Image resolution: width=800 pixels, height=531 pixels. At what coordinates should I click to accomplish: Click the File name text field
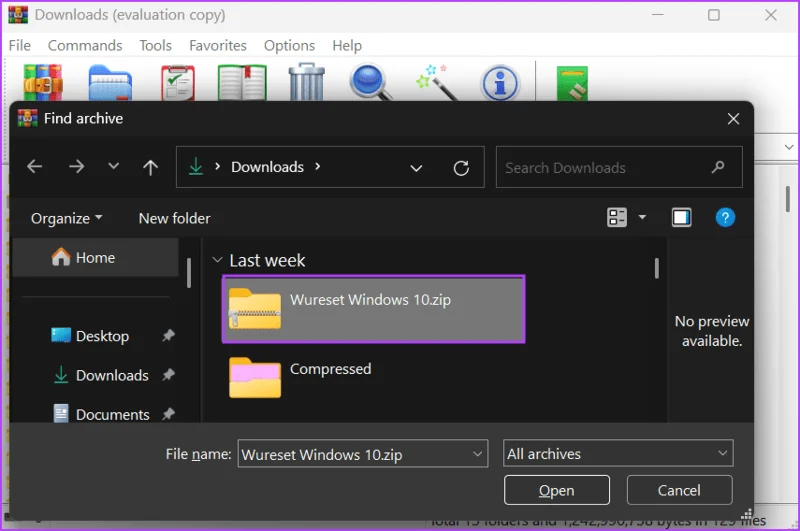[x=363, y=453]
